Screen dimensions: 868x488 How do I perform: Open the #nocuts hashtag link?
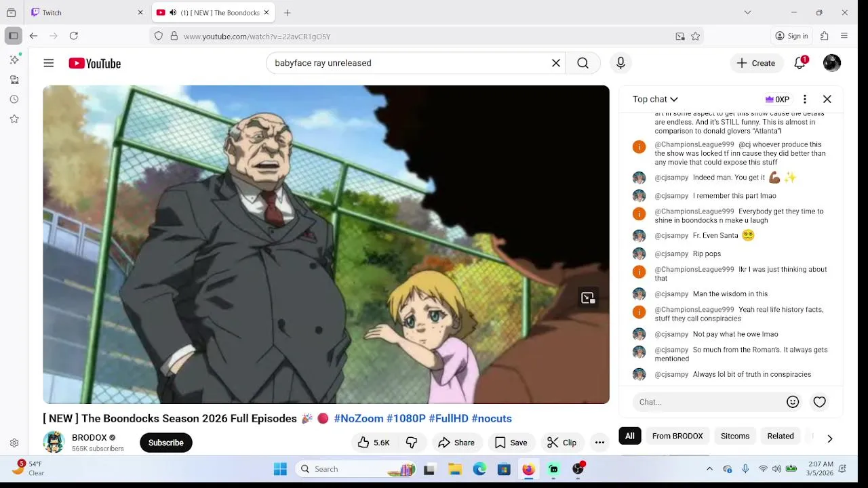pyautogui.click(x=492, y=419)
